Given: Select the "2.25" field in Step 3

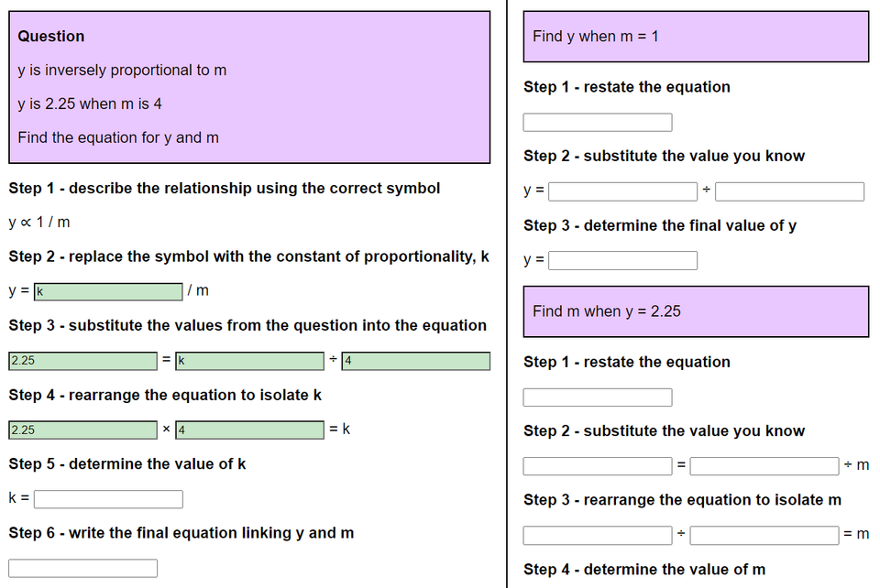Looking at the screenshot, I should pos(82,360).
